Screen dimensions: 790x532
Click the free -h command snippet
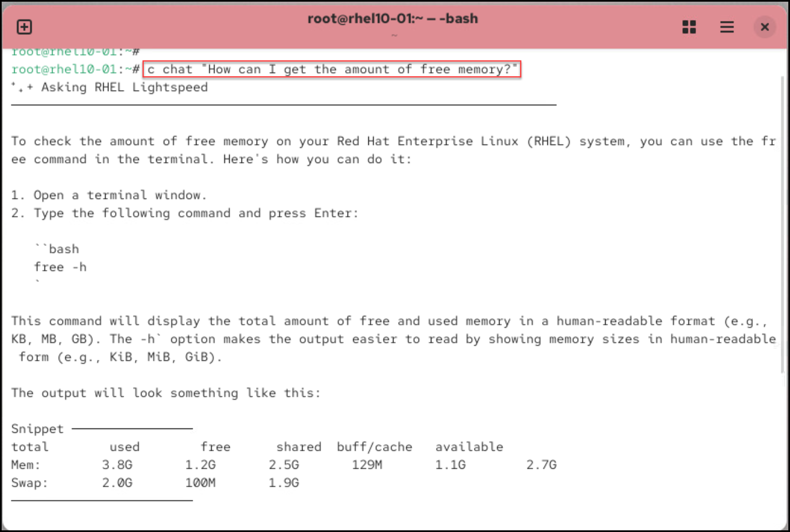point(60,266)
